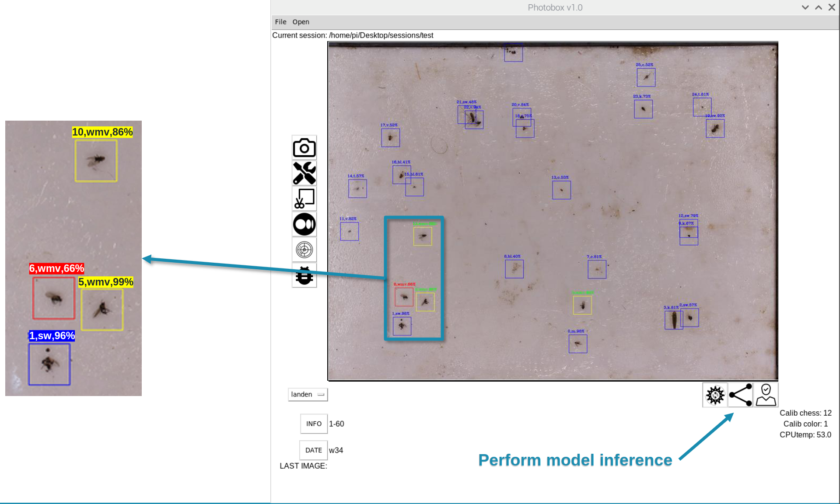Click the detection box labeled 17,v,52%
Image resolution: width=840 pixels, height=504 pixels.
[x=390, y=138]
